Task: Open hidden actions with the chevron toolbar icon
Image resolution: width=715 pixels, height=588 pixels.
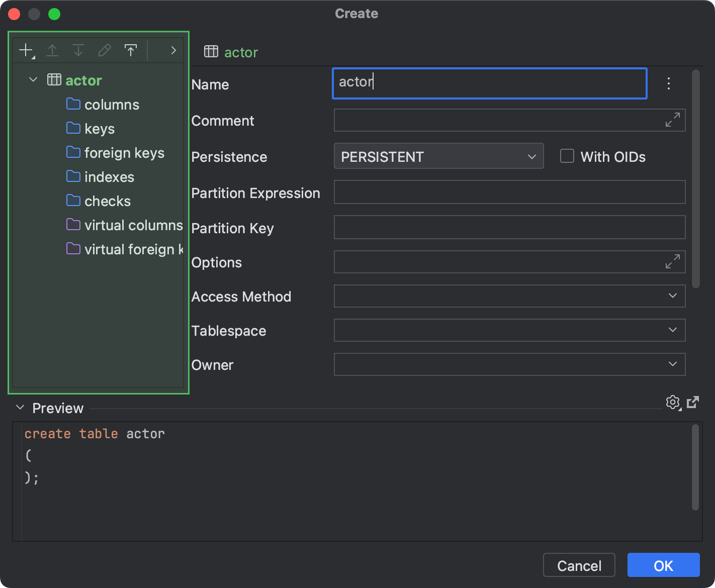Action: pyautogui.click(x=173, y=50)
